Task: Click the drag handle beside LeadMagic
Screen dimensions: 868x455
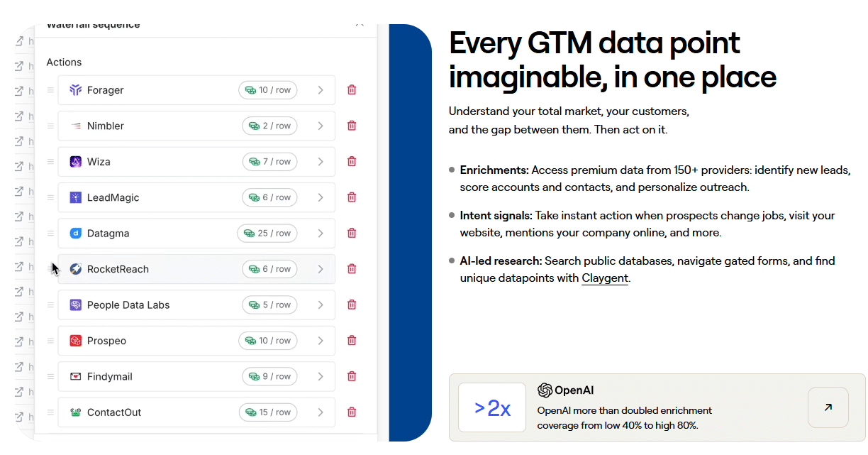Action: [50, 197]
